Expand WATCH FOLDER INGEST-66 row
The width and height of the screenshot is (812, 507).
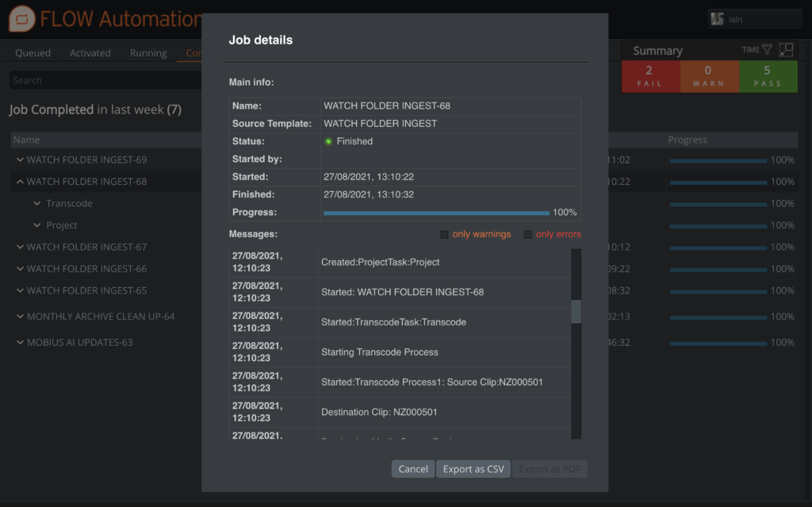(x=20, y=268)
